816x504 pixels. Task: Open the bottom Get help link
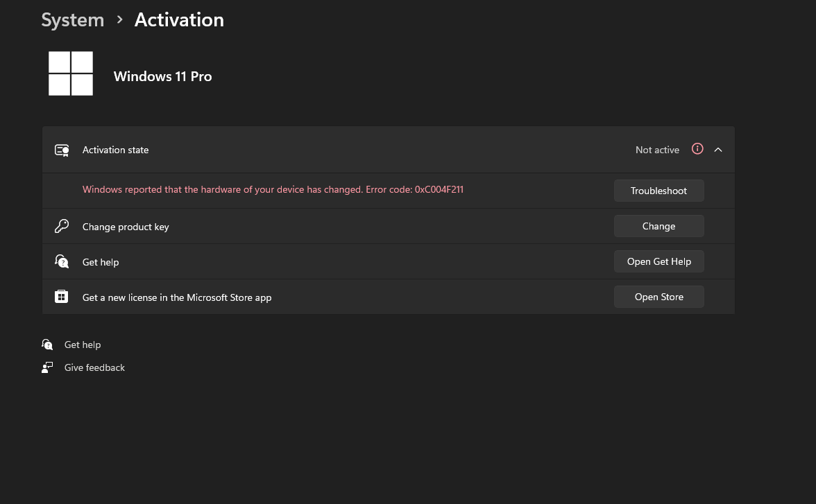tap(83, 345)
